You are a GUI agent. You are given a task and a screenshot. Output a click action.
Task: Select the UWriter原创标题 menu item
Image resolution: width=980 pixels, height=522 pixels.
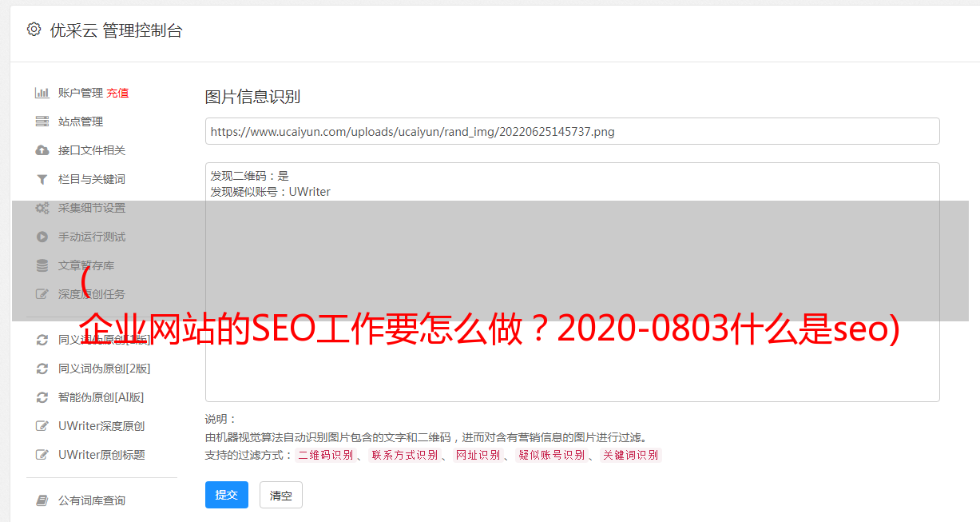click(101, 455)
